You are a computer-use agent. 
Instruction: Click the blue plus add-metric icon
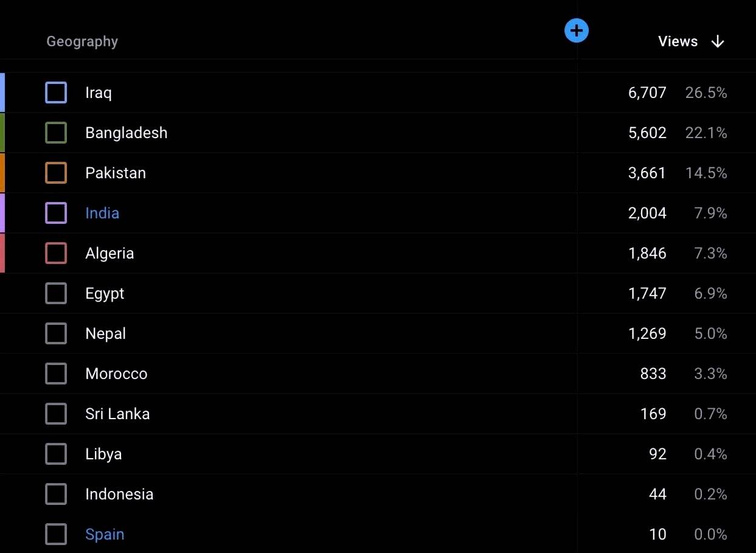576,30
